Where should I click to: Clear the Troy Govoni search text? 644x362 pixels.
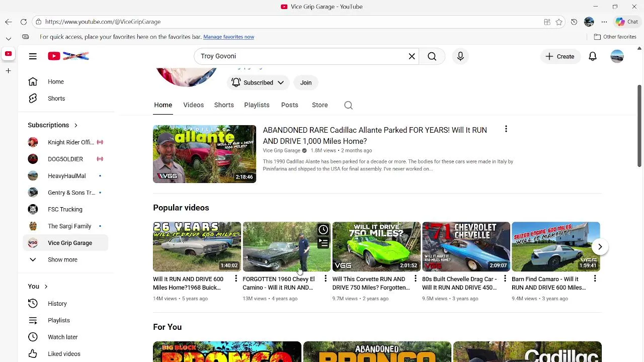pyautogui.click(x=412, y=56)
